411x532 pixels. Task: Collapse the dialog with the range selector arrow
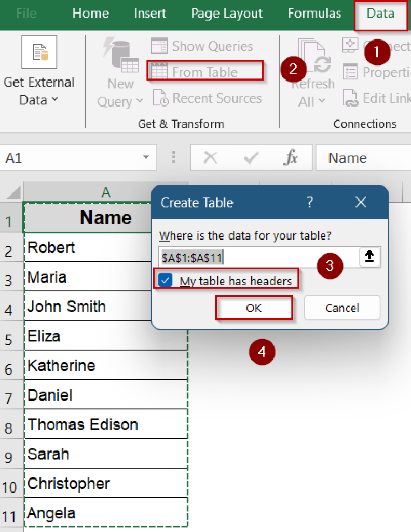pos(369,257)
